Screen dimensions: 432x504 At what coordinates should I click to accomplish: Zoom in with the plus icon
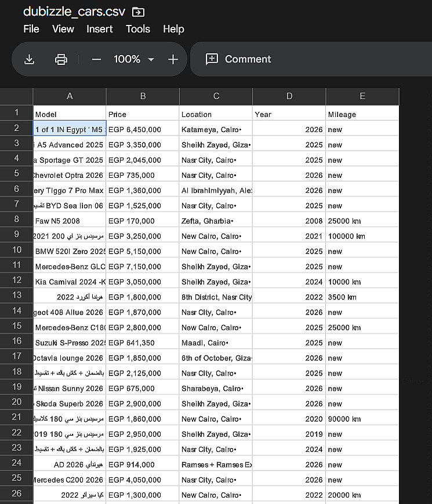(x=173, y=59)
